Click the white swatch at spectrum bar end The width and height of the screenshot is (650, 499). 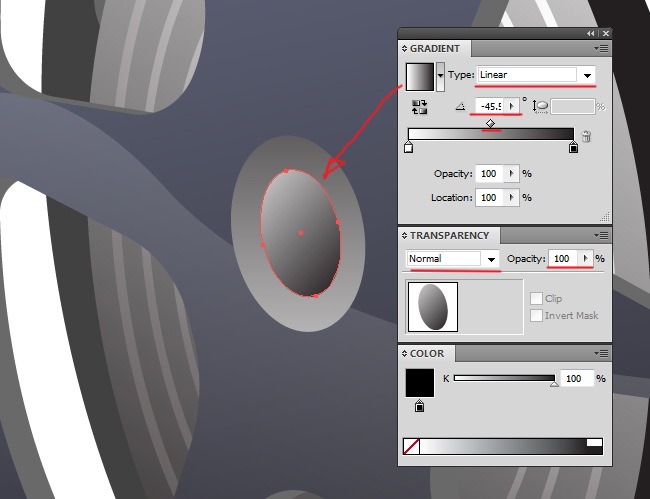(x=594, y=443)
